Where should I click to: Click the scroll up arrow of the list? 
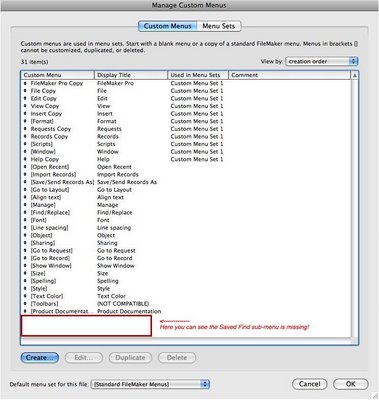click(355, 75)
